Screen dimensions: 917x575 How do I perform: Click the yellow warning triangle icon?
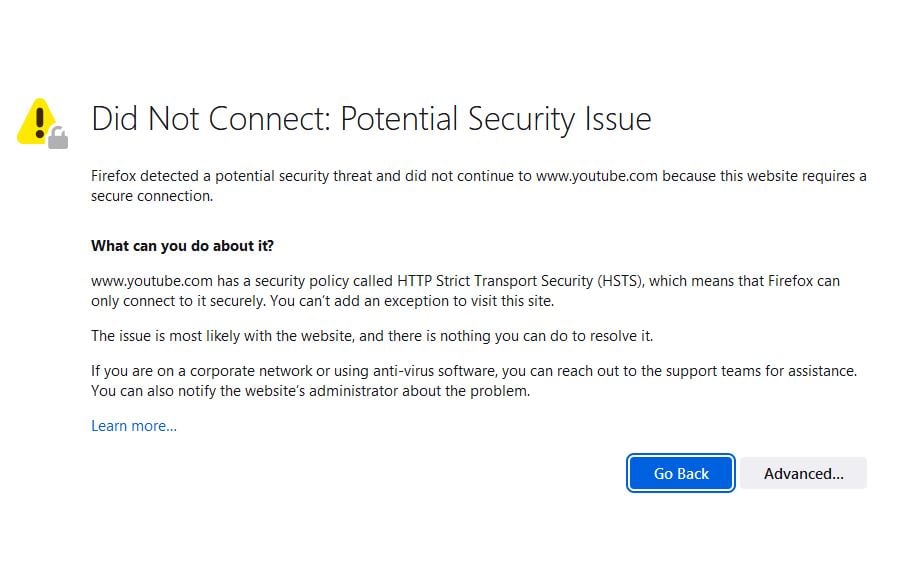(x=36, y=120)
